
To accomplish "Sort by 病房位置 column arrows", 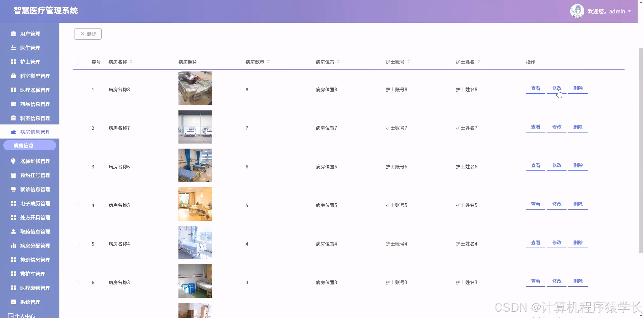I will tap(338, 62).
